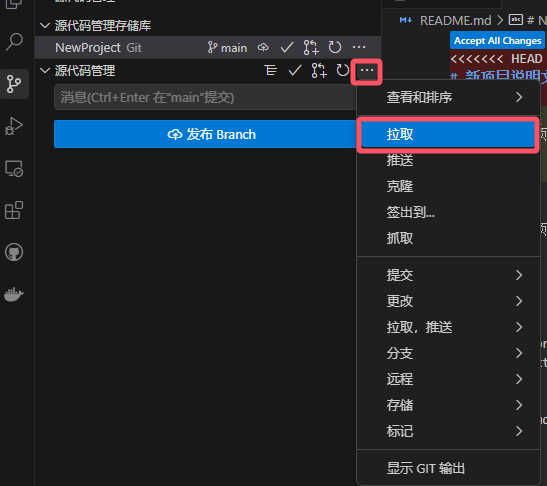Click refresh icon on NewProject row
The width and height of the screenshot is (547, 486).
click(335, 47)
